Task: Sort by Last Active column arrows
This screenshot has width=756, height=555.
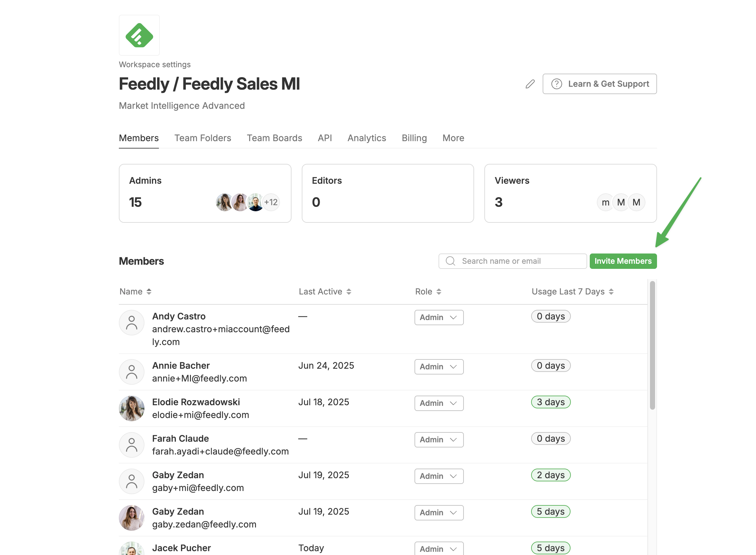Action: 349,292
